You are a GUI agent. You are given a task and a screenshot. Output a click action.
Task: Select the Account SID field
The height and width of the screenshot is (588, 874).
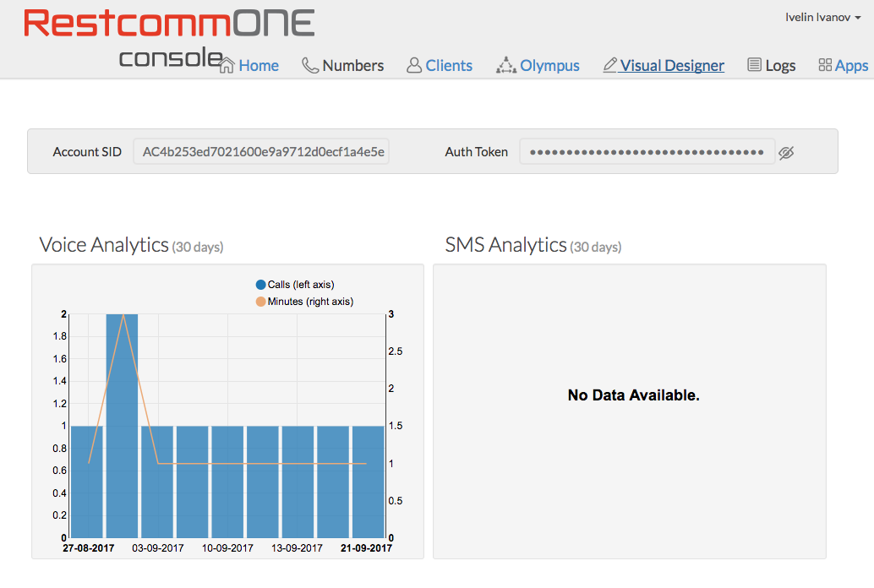tap(261, 152)
